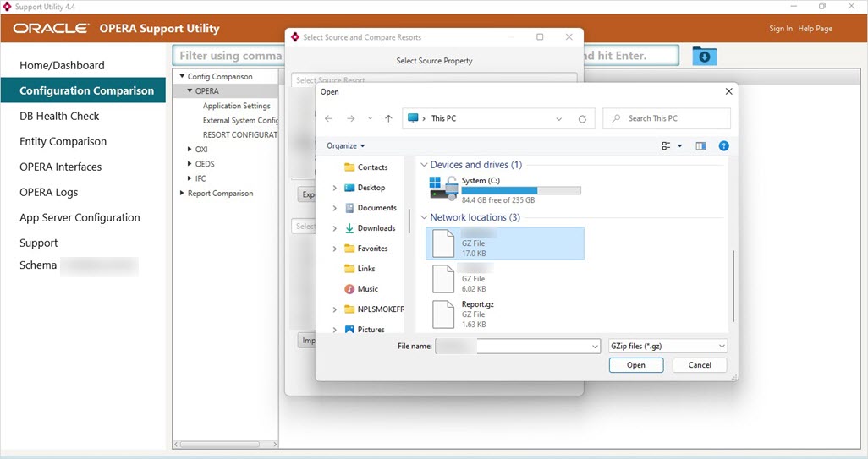Select the Report.gz file icon

pos(443,314)
